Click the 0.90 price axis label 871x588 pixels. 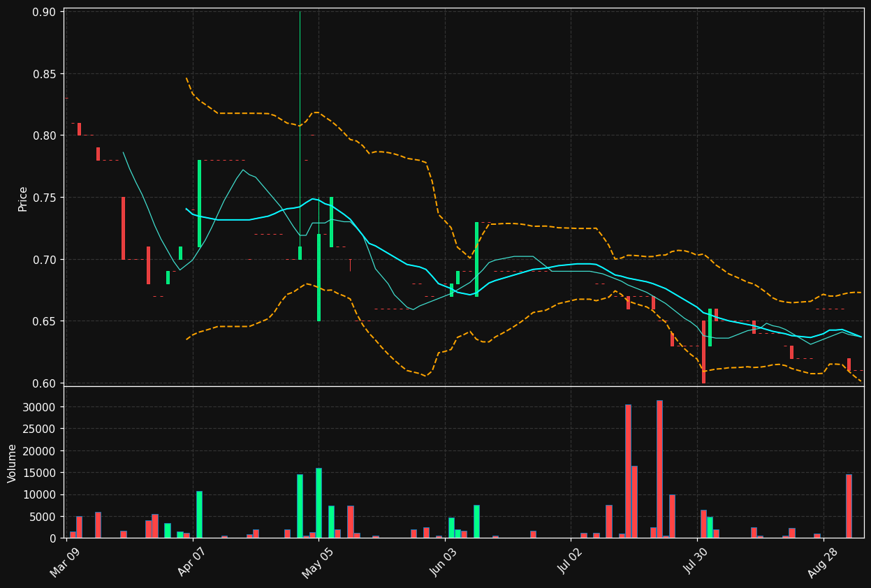[x=45, y=12]
